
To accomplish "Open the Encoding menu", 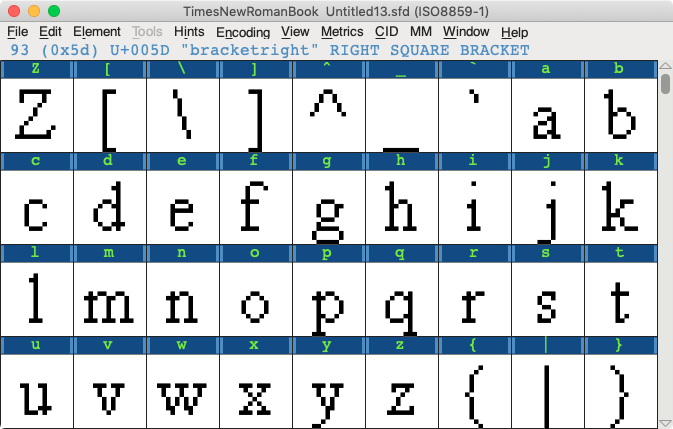I will pyautogui.click(x=243, y=32).
